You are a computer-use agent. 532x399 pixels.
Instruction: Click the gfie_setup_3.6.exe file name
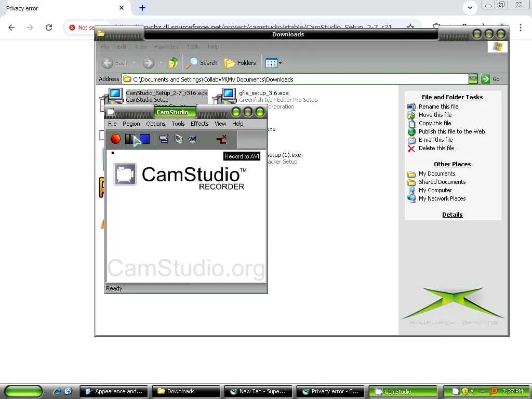pos(263,93)
